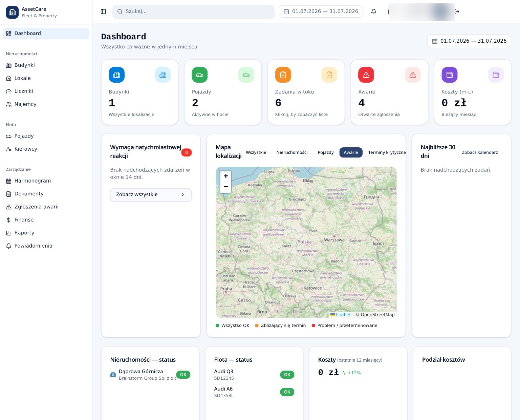This screenshot has width=520, height=420.
Task: Click the orange Zadania w toku clipboard icon
Action: click(283, 75)
